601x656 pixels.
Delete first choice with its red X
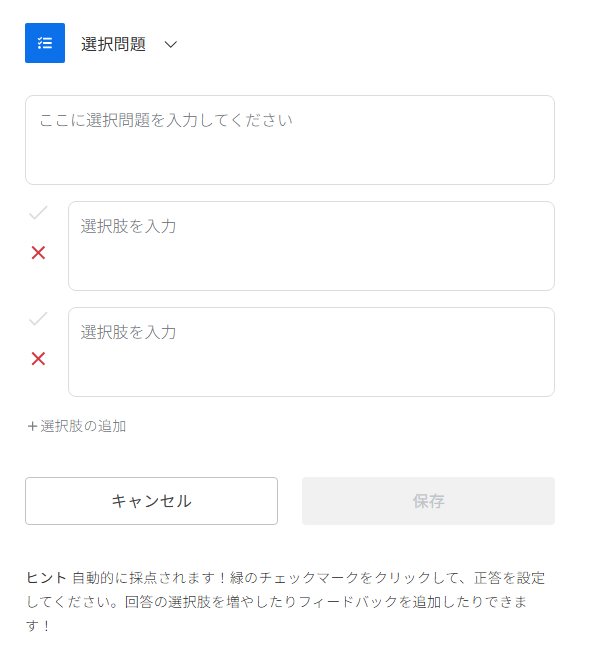[38, 253]
